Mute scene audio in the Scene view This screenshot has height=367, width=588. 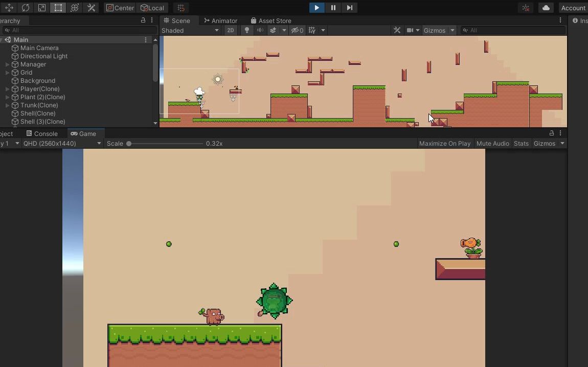coord(260,30)
